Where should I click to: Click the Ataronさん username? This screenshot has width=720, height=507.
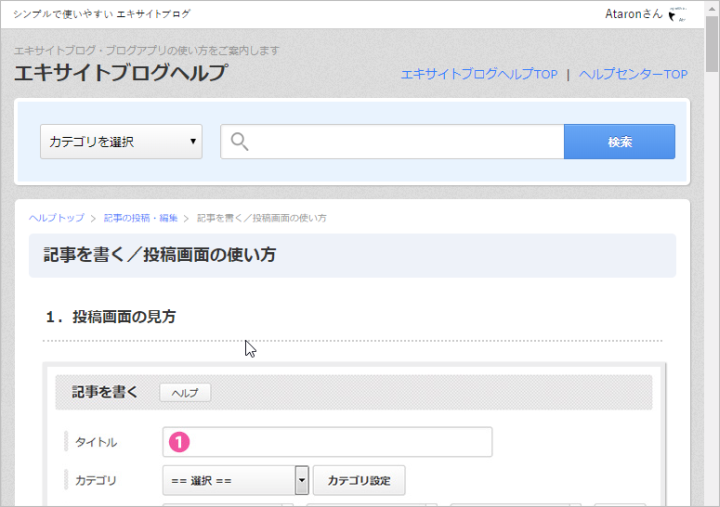click(634, 14)
